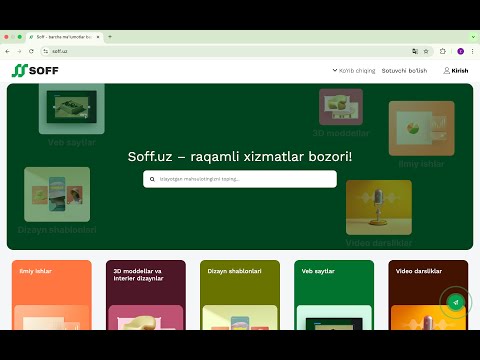The height and width of the screenshot is (360, 480).
Task: Click the Veb saytlar hero thumbnail
Action: 72,108
